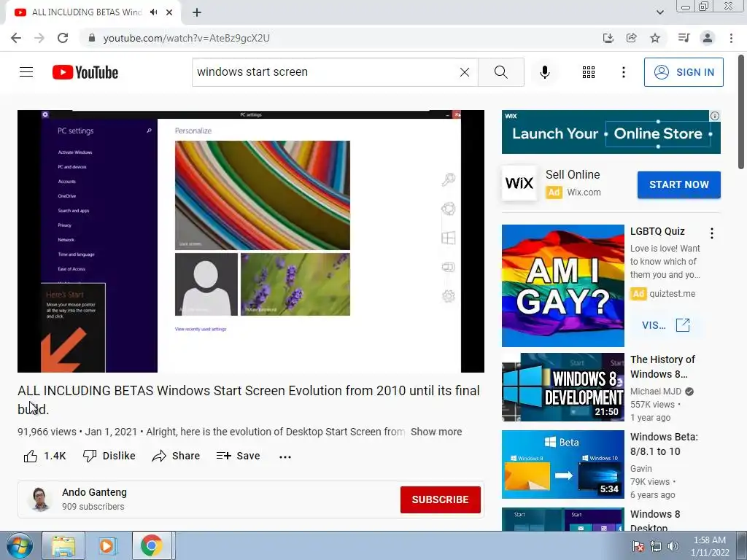Open the volume tray icon

click(673, 546)
